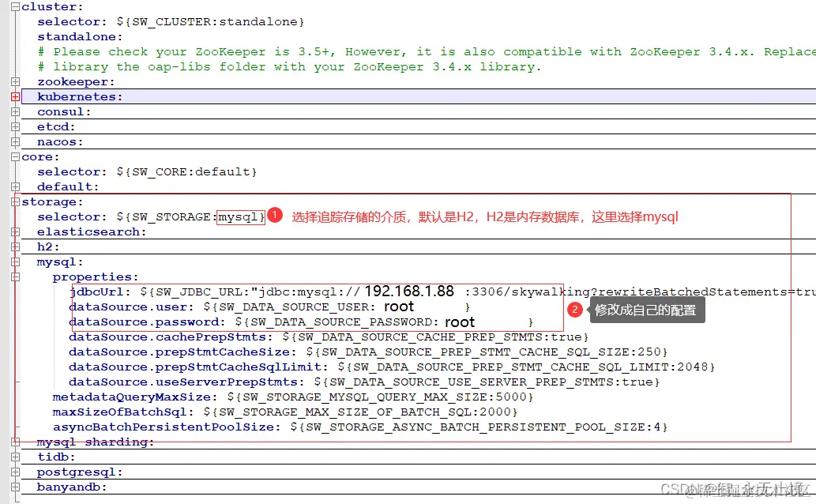Select the 'zookeeper:' line text
Image resolution: width=816 pixels, height=504 pixels.
tap(76, 81)
